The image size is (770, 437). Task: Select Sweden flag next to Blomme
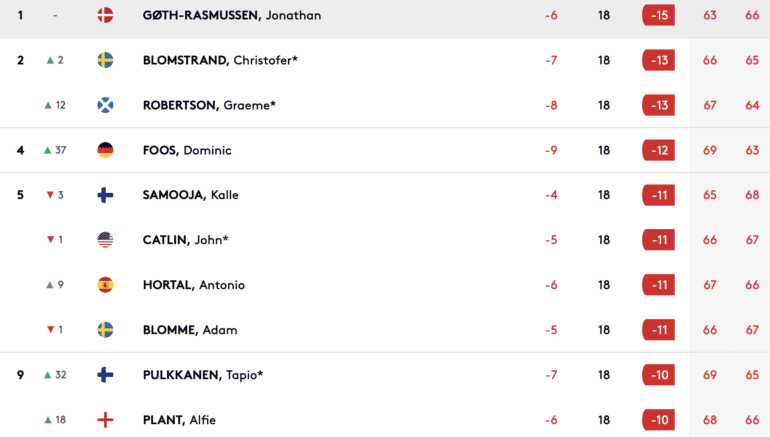point(105,329)
